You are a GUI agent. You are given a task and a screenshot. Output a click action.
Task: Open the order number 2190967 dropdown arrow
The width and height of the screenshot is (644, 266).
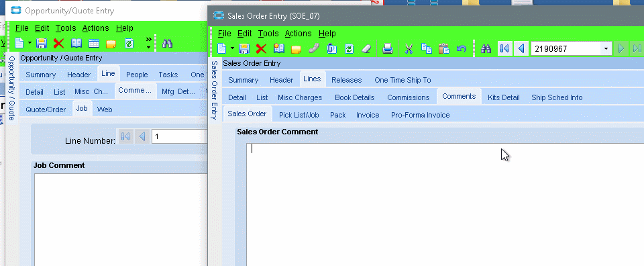pyautogui.click(x=606, y=49)
